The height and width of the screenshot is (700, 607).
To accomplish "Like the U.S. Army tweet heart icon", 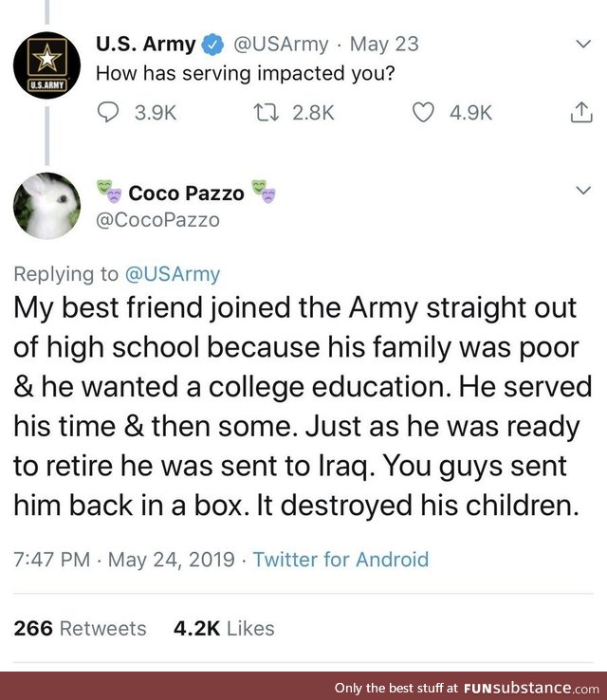I will point(423,112).
